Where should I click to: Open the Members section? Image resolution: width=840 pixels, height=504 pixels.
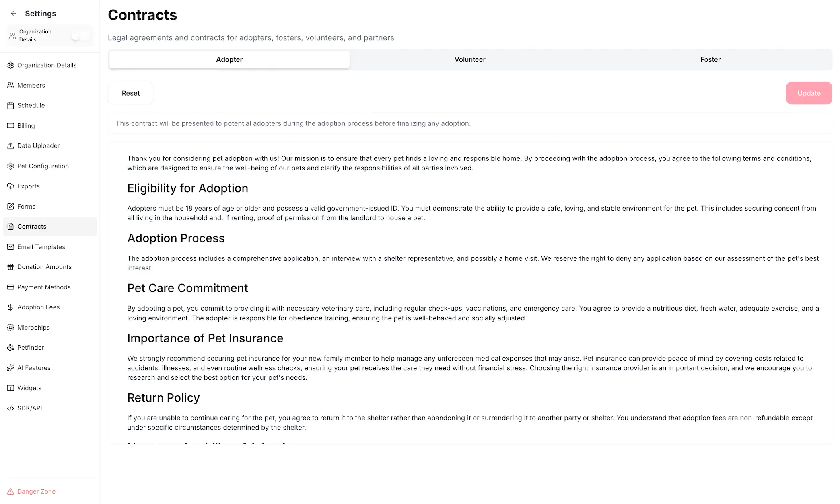31,85
